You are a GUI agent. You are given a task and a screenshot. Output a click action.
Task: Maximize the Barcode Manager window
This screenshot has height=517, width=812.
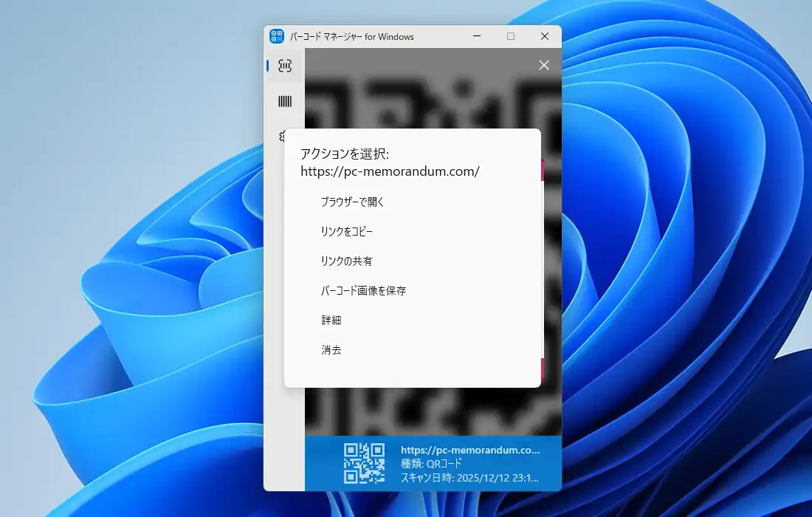pyautogui.click(x=511, y=36)
